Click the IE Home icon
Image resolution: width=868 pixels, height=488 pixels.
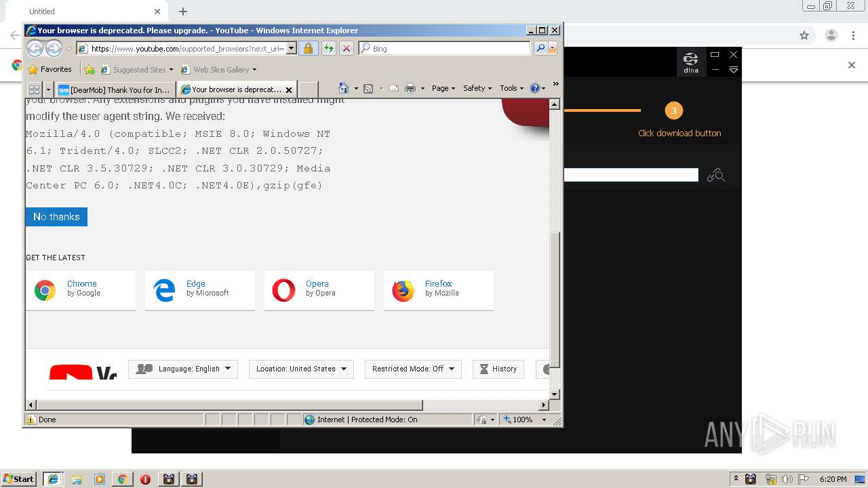point(344,88)
